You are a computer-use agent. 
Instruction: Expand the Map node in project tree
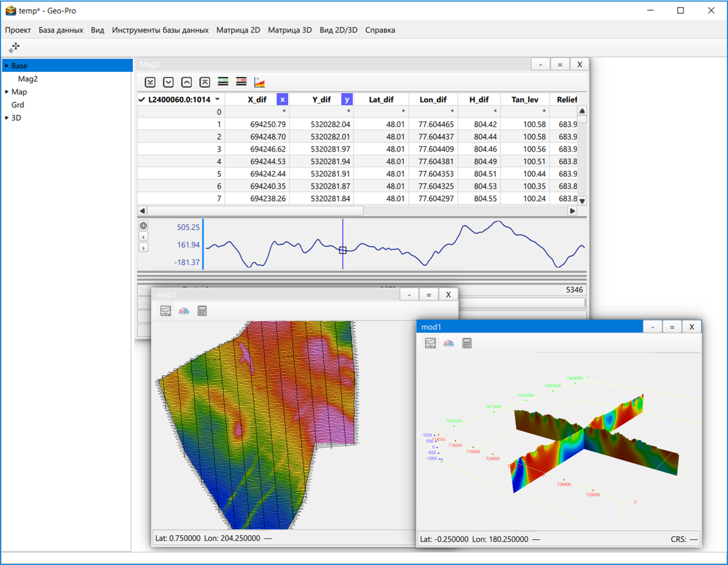click(x=7, y=92)
